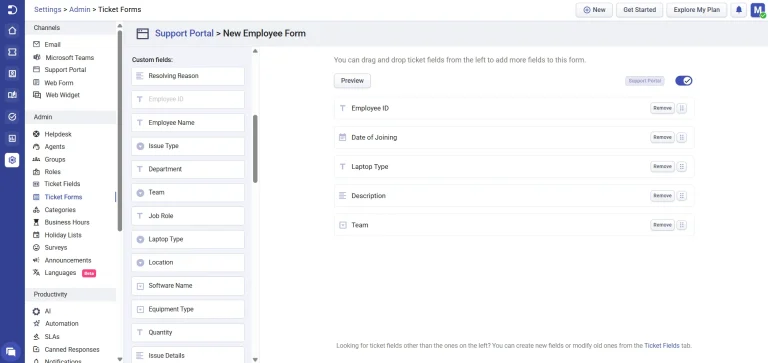The height and width of the screenshot is (363, 768).
Task: Open the chat icon at bottom-left rail
Action: point(11,351)
